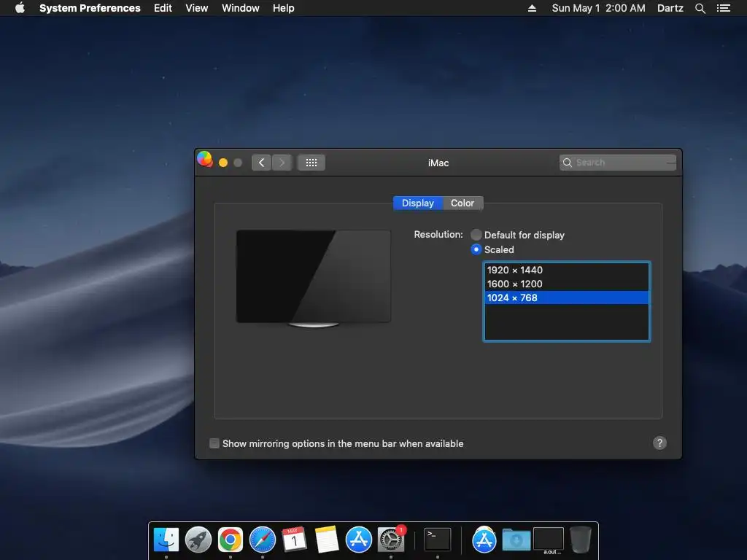
Task: Open the App Store icon next to Notes
Action: click(x=358, y=540)
